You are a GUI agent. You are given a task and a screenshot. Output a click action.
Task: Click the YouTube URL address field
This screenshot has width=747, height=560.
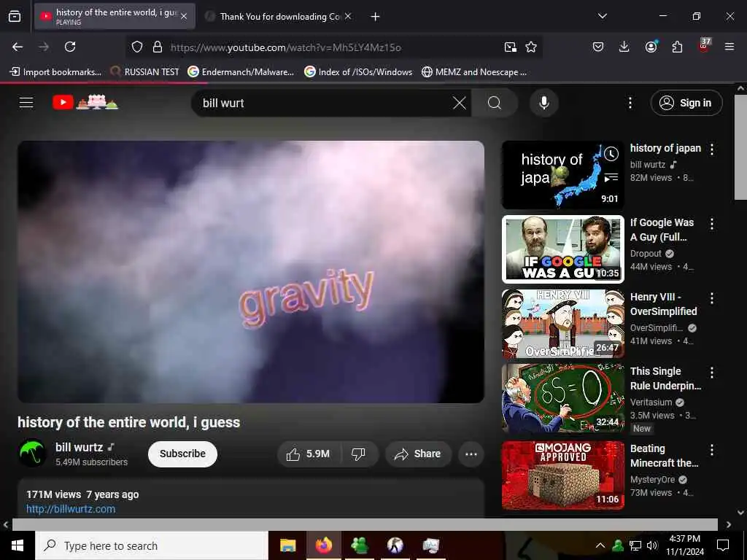pyautogui.click(x=286, y=47)
